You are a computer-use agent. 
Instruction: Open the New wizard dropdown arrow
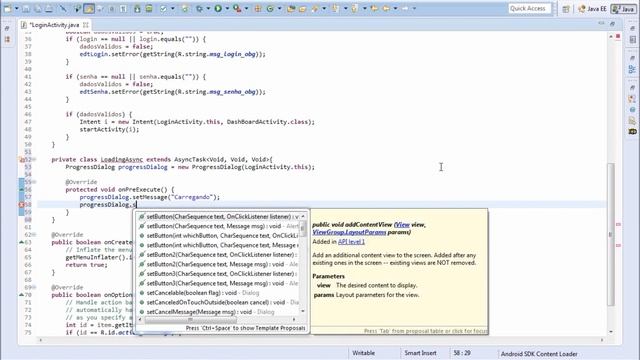[17, 9]
